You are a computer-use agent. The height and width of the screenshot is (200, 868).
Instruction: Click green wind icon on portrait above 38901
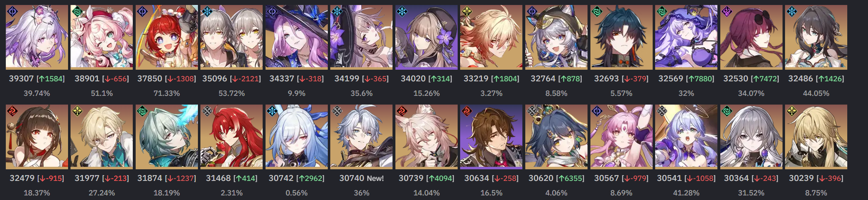pos(77,12)
